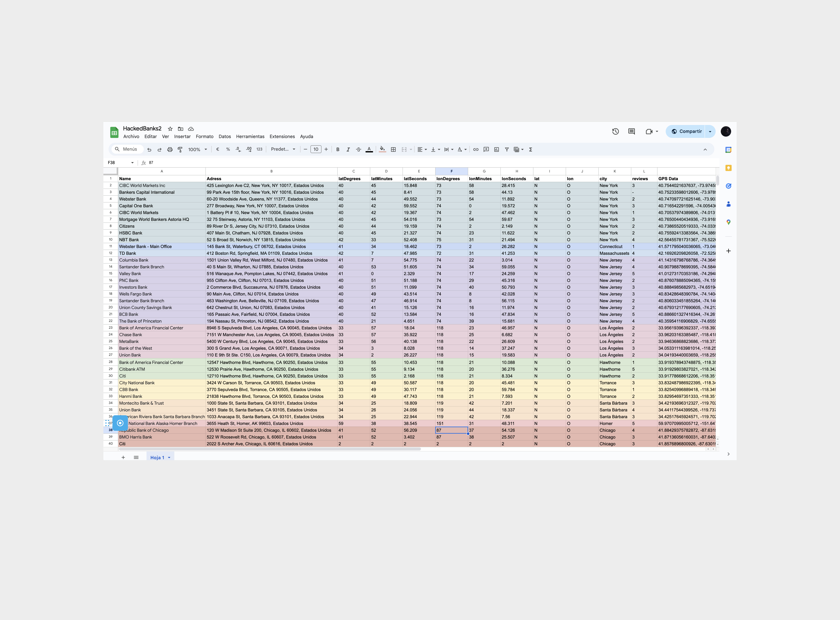
Task: Create a filter
Action: click(x=507, y=150)
